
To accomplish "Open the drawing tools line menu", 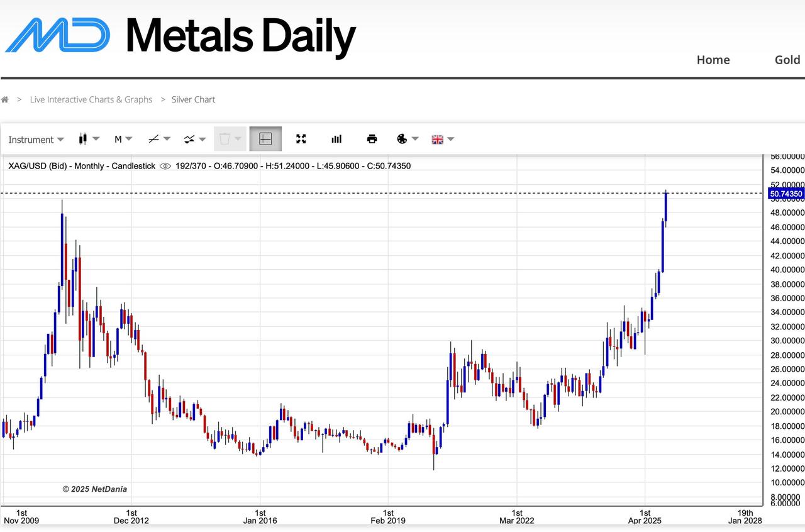I will click(159, 139).
